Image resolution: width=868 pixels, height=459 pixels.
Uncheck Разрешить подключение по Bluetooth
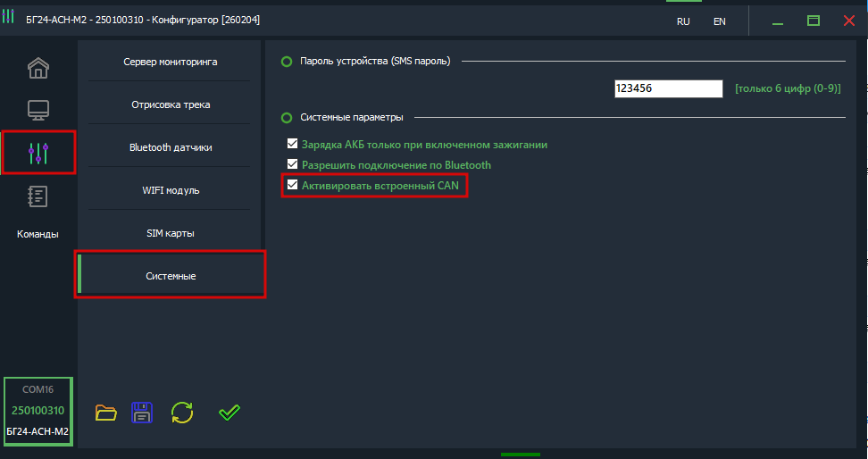pyautogui.click(x=292, y=165)
